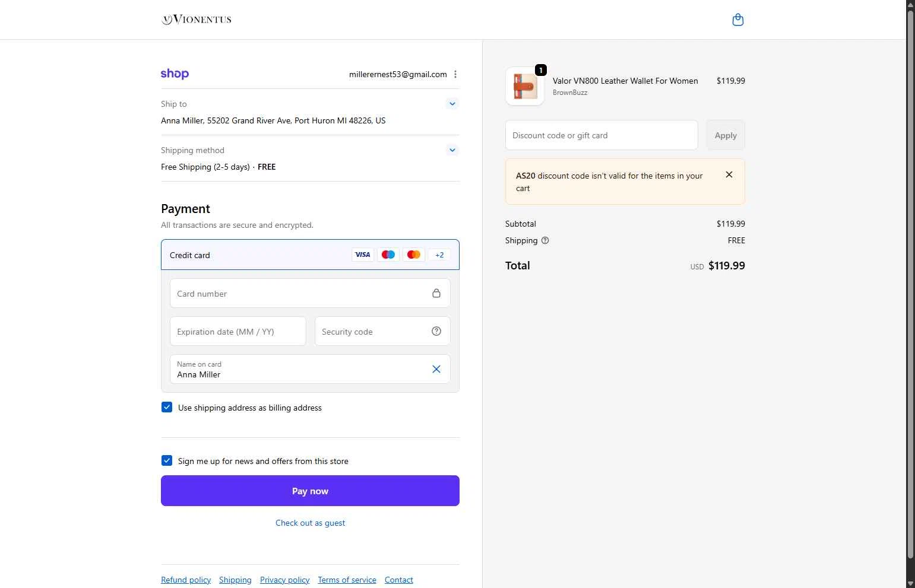The height and width of the screenshot is (588, 915).
Task: Select the Credit card payment option
Action: tap(310, 255)
